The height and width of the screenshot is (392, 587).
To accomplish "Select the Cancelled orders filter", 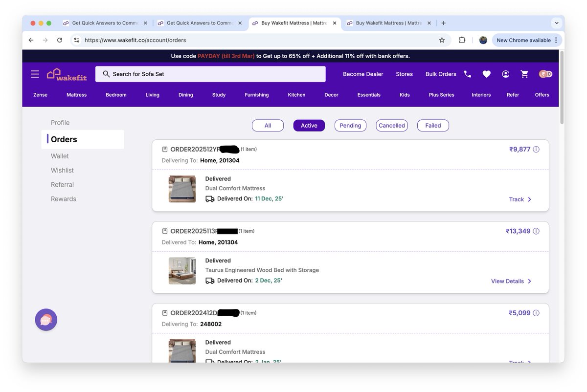I will [x=392, y=126].
